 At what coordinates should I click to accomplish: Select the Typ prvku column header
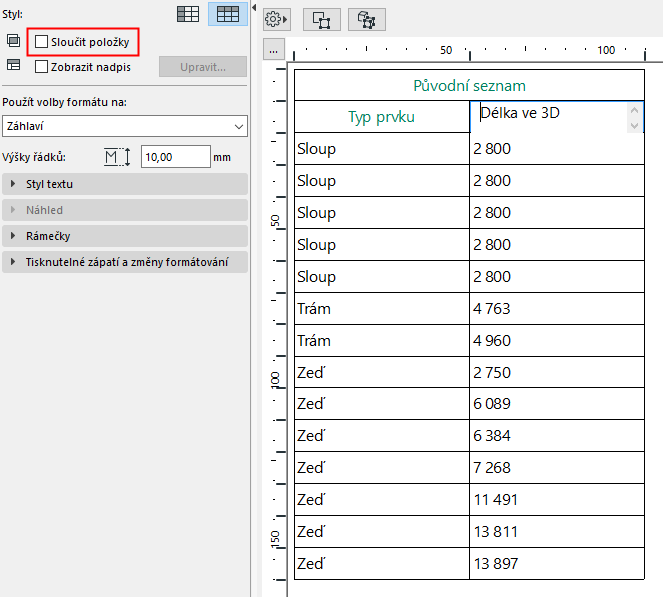click(x=381, y=117)
